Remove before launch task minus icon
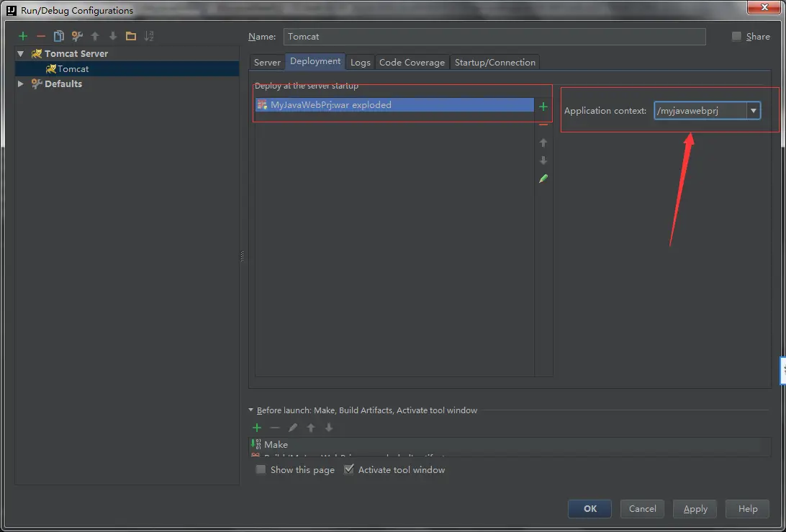Image resolution: width=786 pixels, height=532 pixels. pyautogui.click(x=275, y=428)
